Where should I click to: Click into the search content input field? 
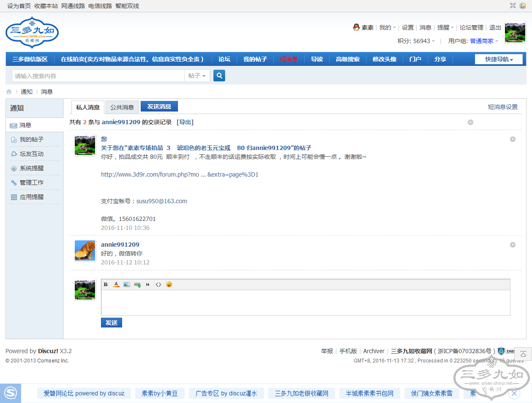point(98,76)
